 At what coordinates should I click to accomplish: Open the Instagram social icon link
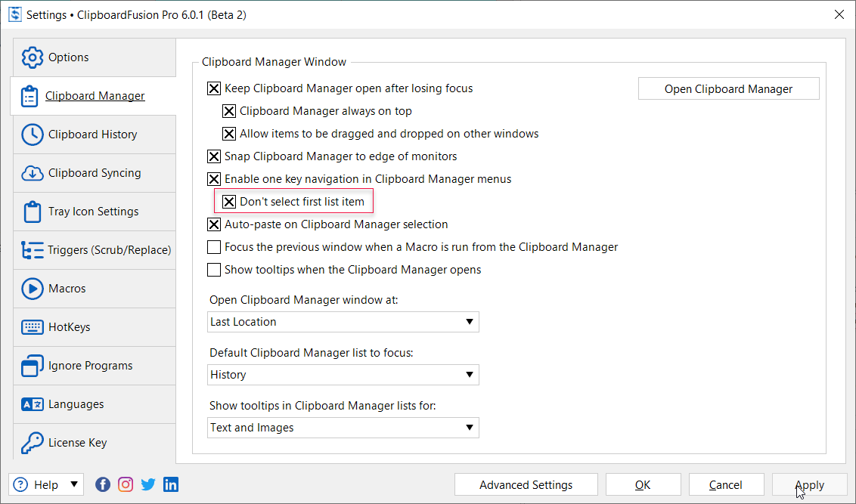click(126, 485)
